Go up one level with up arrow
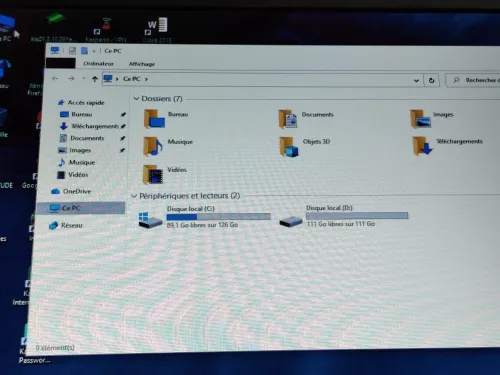The image size is (500, 375). pos(95,79)
